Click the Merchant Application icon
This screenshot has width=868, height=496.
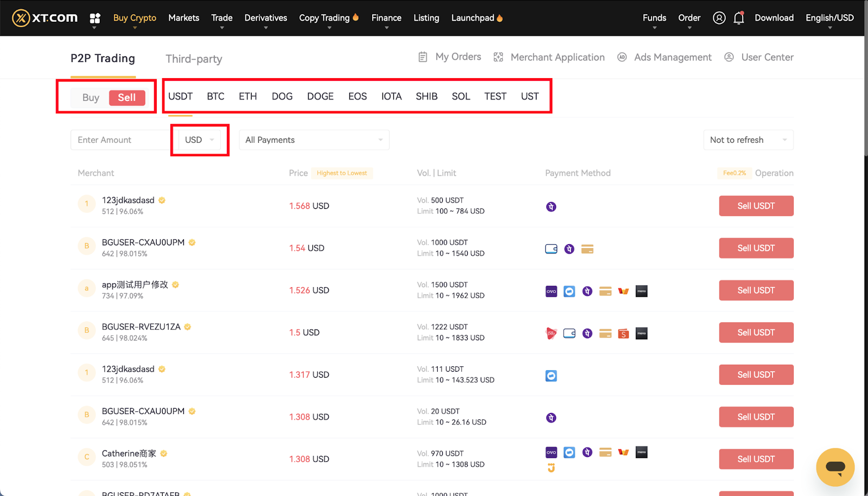pos(498,57)
